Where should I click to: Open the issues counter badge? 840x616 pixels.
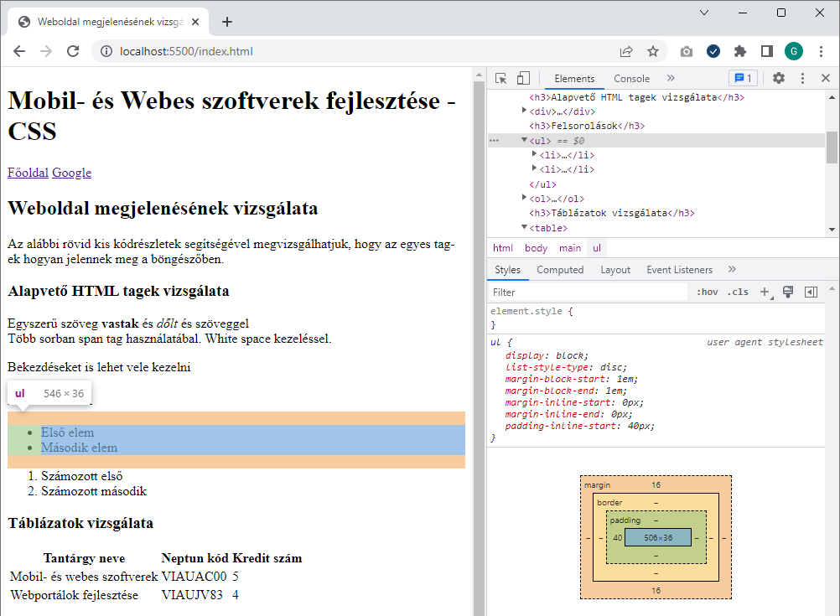(743, 78)
